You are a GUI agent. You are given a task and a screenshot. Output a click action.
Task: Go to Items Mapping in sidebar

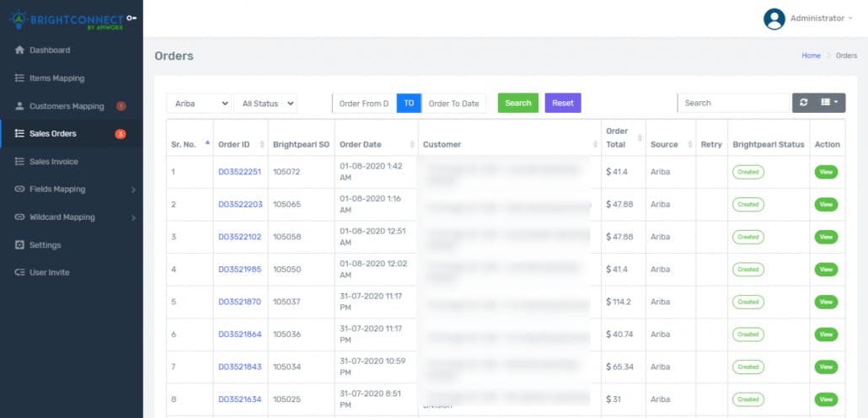[56, 78]
